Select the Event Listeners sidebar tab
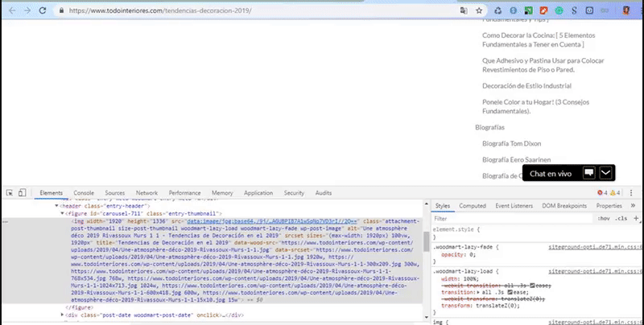Image resolution: width=644 pixels, height=325 pixels. (x=514, y=206)
